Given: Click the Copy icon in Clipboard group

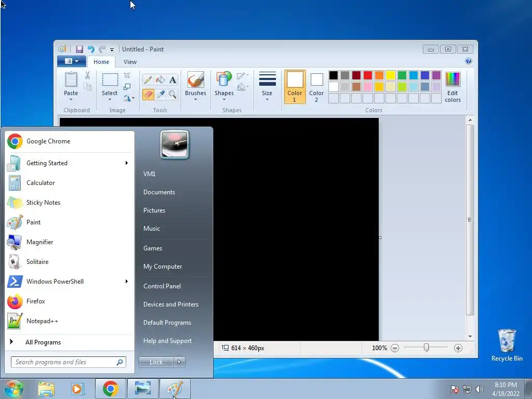Looking at the screenshot, I should coord(87,87).
